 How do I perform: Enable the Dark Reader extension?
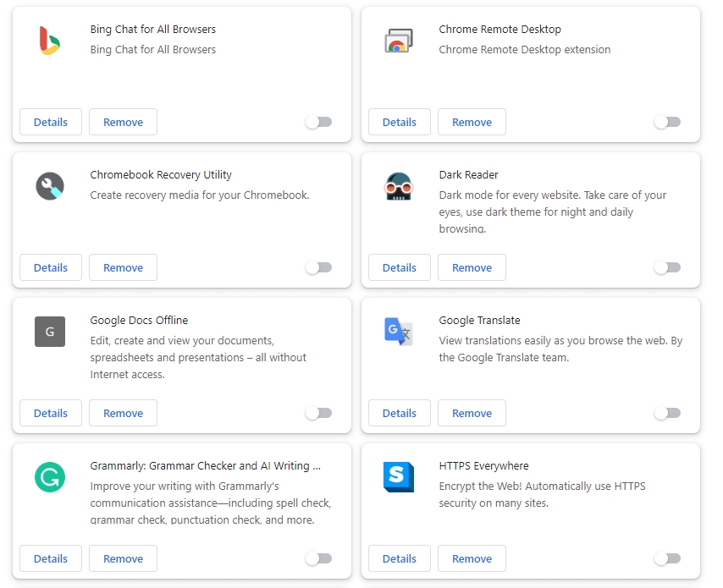click(x=667, y=267)
